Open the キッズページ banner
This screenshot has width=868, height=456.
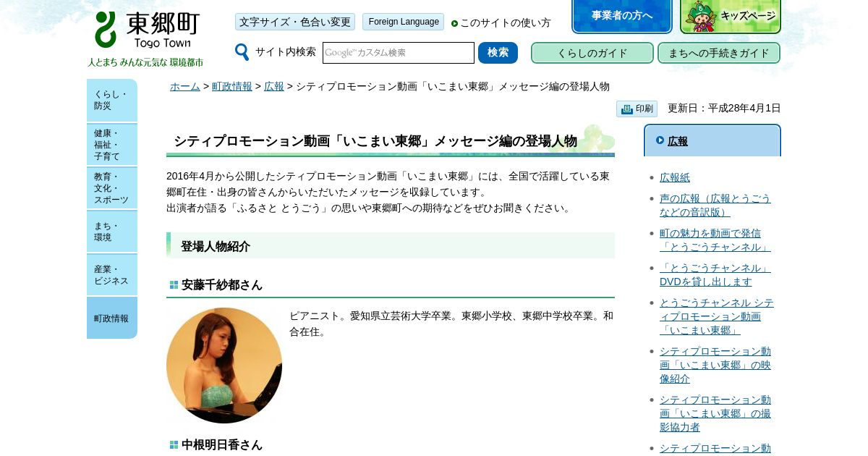[x=731, y=16]
